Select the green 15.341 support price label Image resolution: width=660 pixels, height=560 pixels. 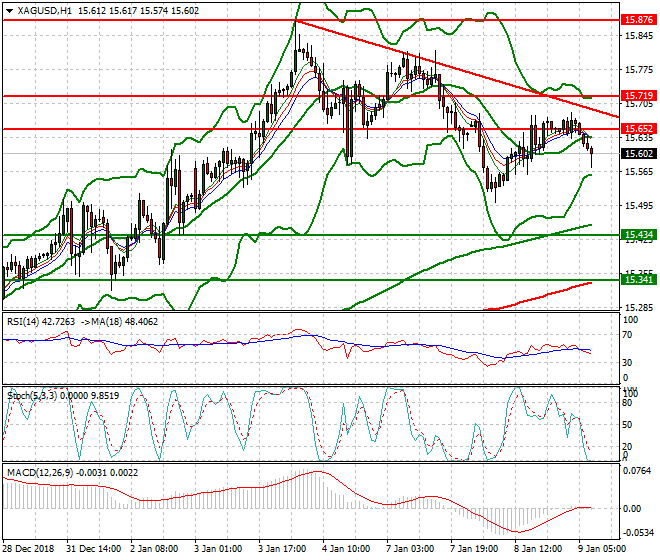639,280
